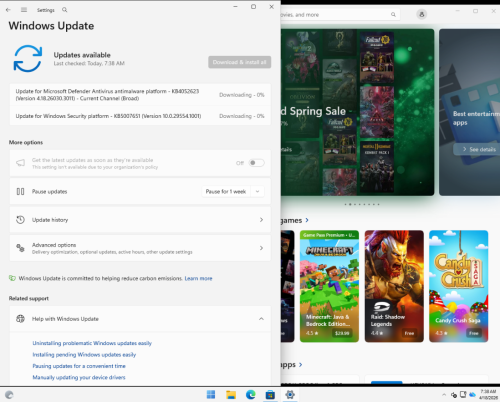The image size is (500, 402).
Task: Click the Windows Start button on taskbar
Action: 211,395
